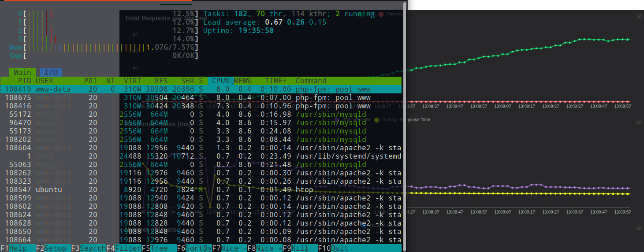Click F10 Quit in htop
This screenshot has height=252, width=644.
point(333,248)
